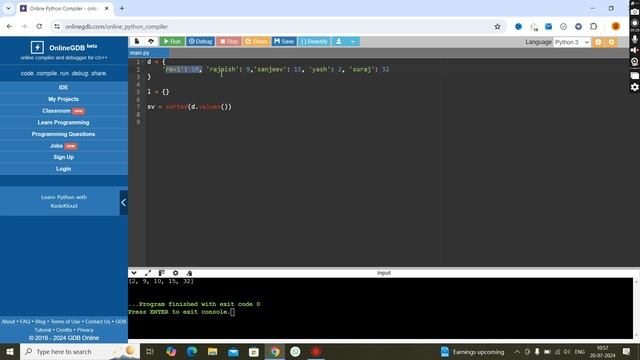Viewport: 640px width, 360px height.
Task: Click the console copy output icon
Action: point(189,273)
